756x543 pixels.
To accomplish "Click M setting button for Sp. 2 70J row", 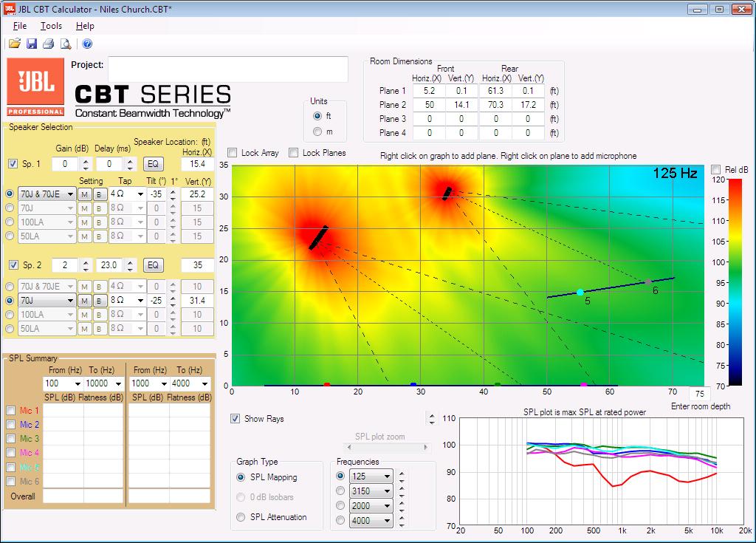I will (84, 301).
